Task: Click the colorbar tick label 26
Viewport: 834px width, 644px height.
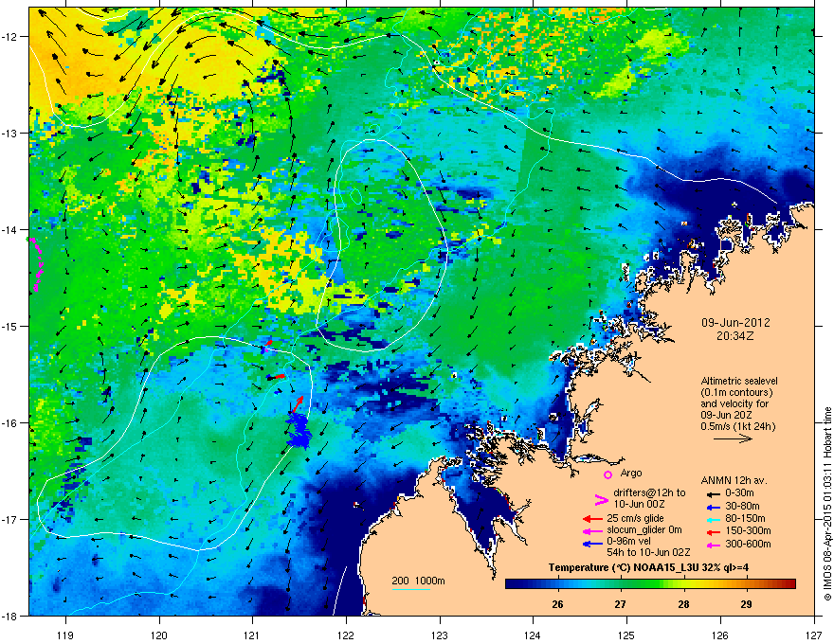Action: (557, 604)
